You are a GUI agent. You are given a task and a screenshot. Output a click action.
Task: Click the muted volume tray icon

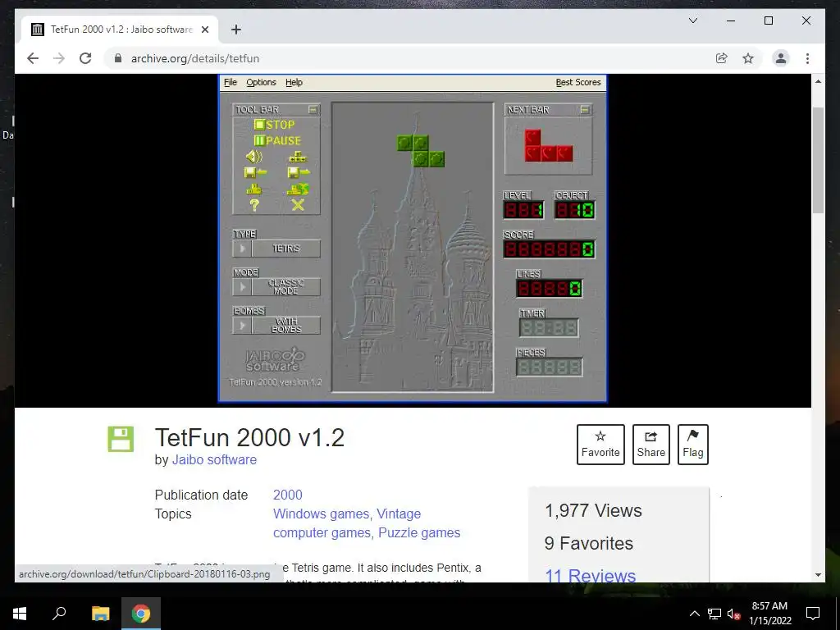click(733, 614)
